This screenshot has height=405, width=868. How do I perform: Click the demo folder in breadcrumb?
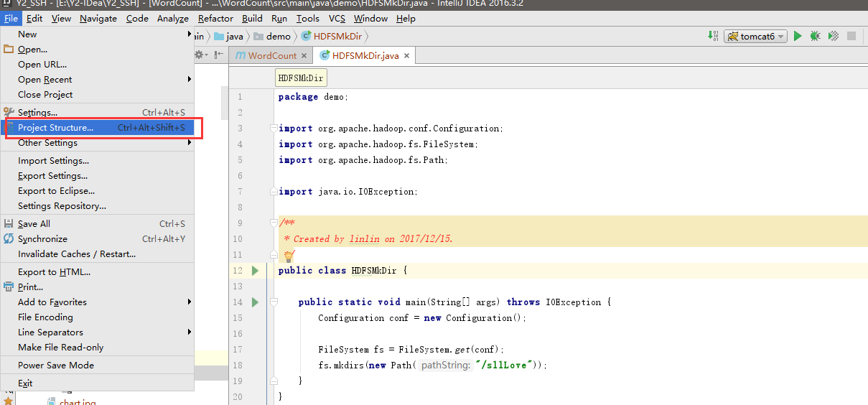[278, 36]
